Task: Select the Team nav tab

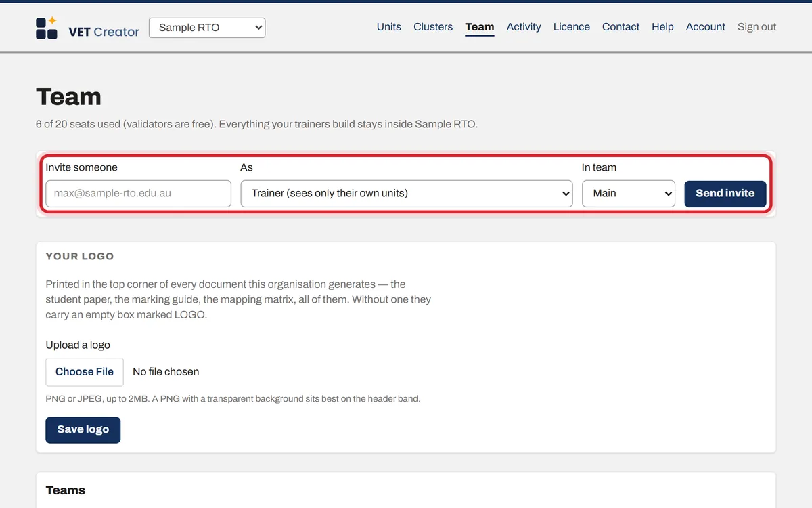Action: click(480, 27)
